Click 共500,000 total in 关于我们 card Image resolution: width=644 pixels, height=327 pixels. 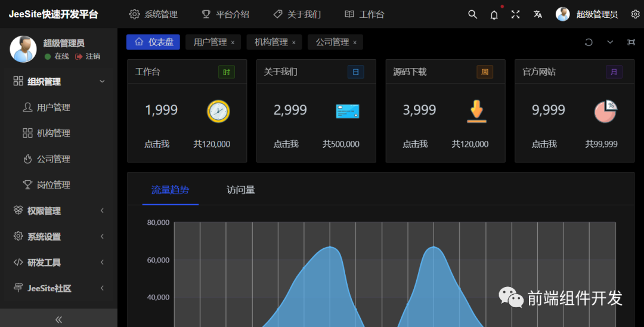(341, 144)
